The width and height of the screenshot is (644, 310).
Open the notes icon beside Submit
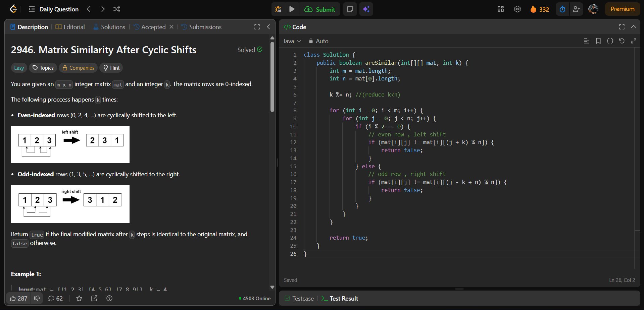coord(350,9)
